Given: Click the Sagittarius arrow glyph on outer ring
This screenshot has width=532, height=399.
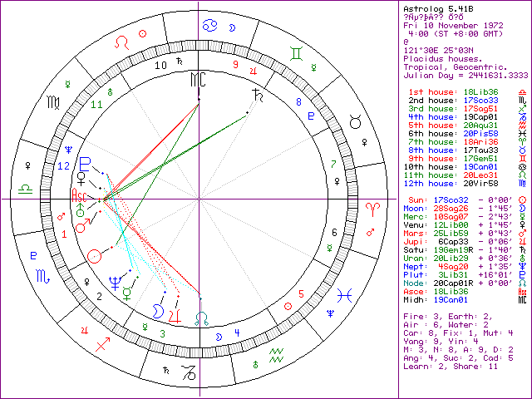Looking at the screenshot, I should click(x=103, y=341).
